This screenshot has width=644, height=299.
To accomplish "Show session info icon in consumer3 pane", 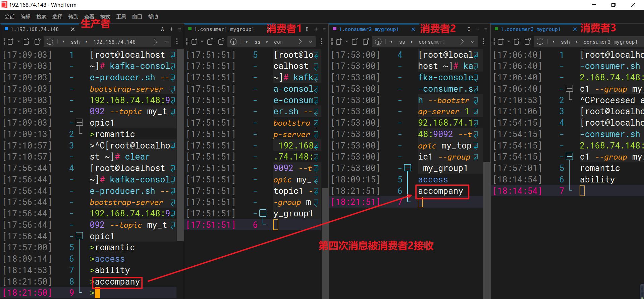I will (540, 42).
